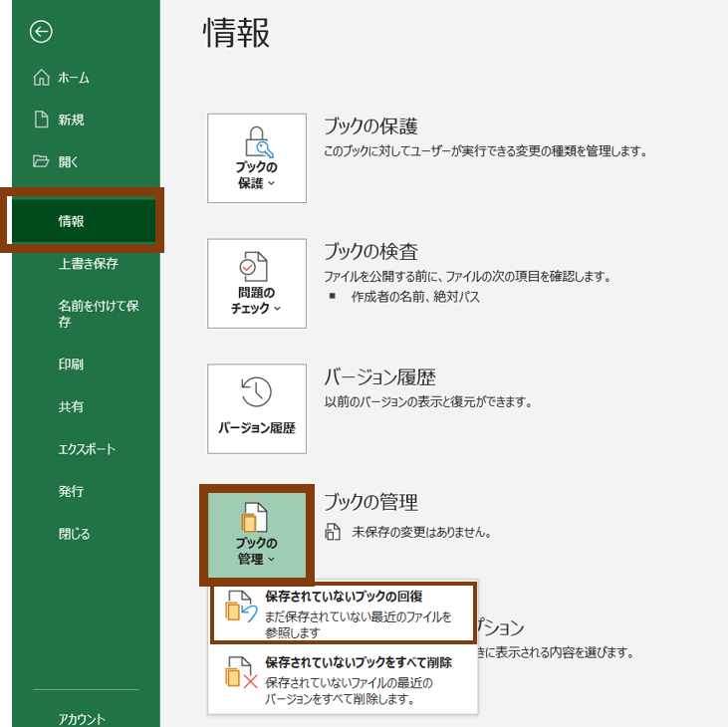Click the 新規 blank page icon
728x727 pixels.
[x=41, y=120]
